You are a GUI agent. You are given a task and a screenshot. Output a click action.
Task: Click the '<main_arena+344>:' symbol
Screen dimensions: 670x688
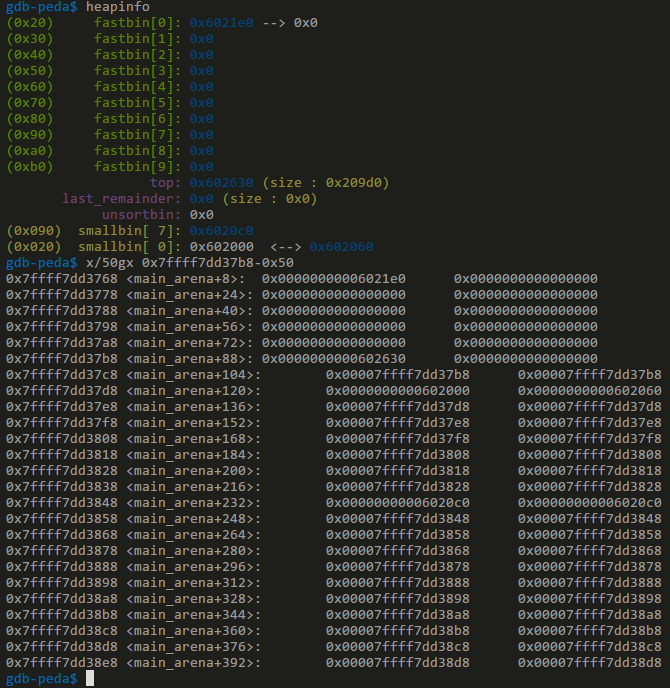point(193,615)
